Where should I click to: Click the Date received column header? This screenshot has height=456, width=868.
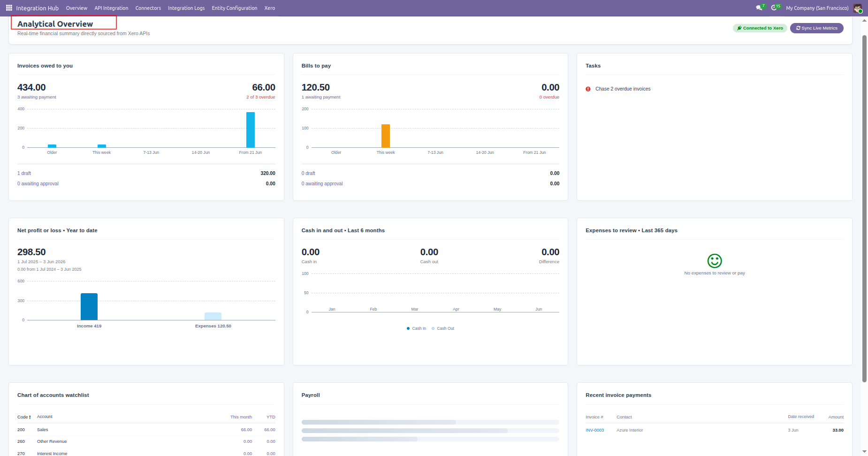[801, 417]
